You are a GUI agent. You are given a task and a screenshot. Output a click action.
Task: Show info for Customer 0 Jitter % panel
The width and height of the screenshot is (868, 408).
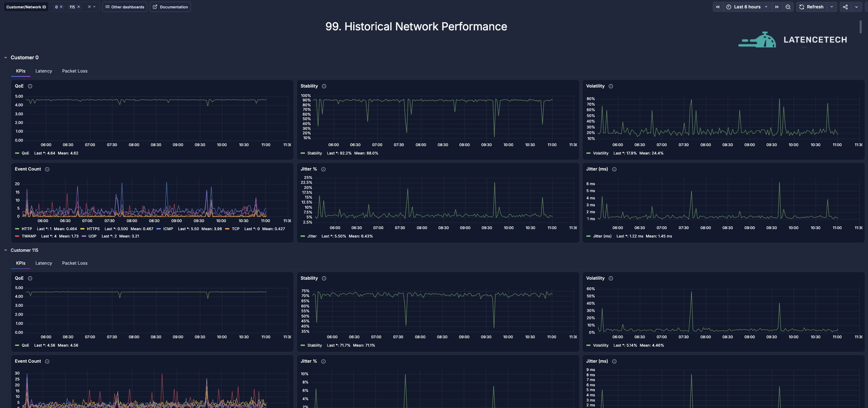[324, 169]
